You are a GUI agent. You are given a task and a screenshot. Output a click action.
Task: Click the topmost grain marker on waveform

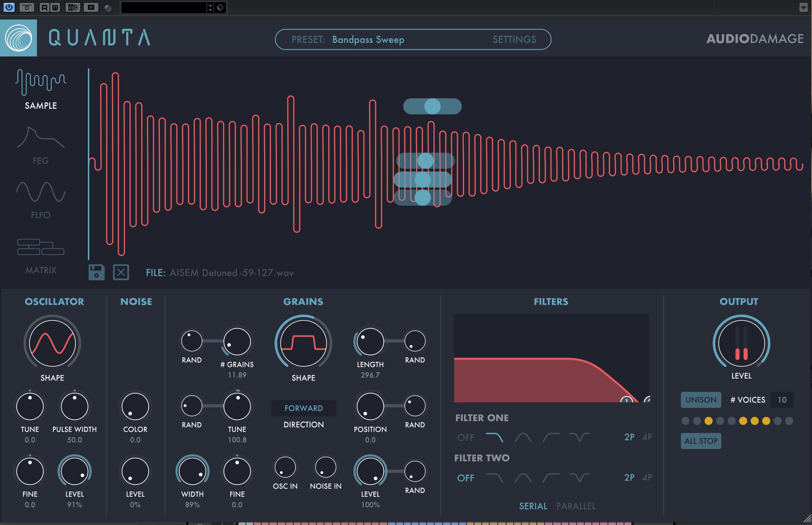tap(433, 106)
